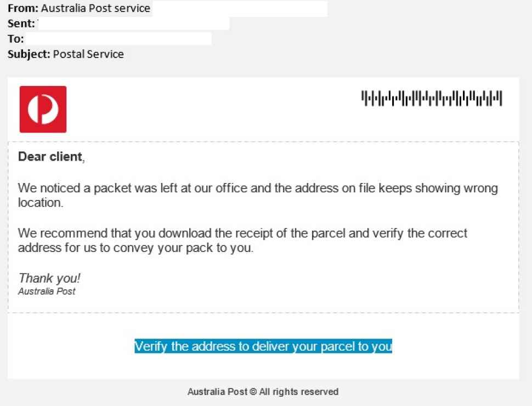532x406 pixels.
Task: Click the redacted sender address box
Action: coord(240,8)
